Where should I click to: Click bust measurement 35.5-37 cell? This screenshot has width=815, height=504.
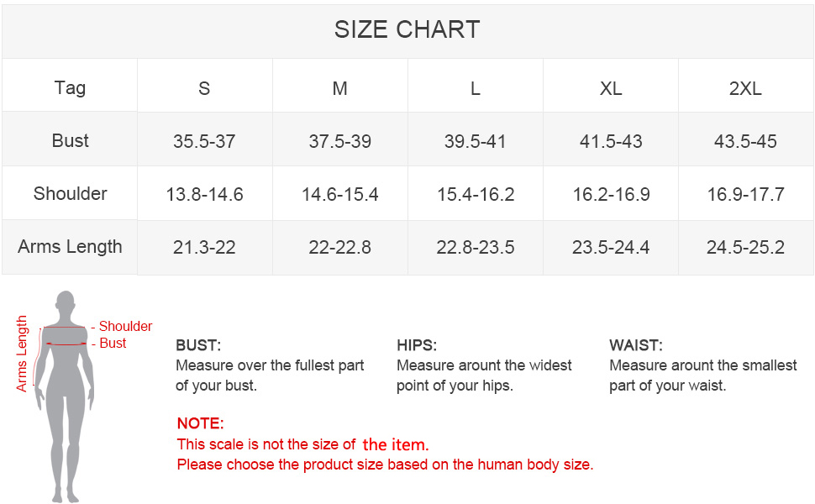pos(204,141)
